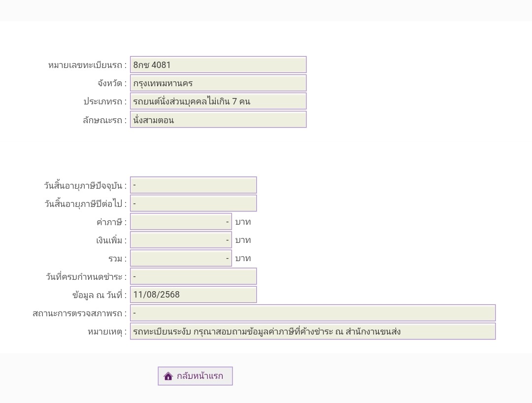Click the license plate field showing 8กช 4081
532x403 pixels.
[x=218, y=65]
